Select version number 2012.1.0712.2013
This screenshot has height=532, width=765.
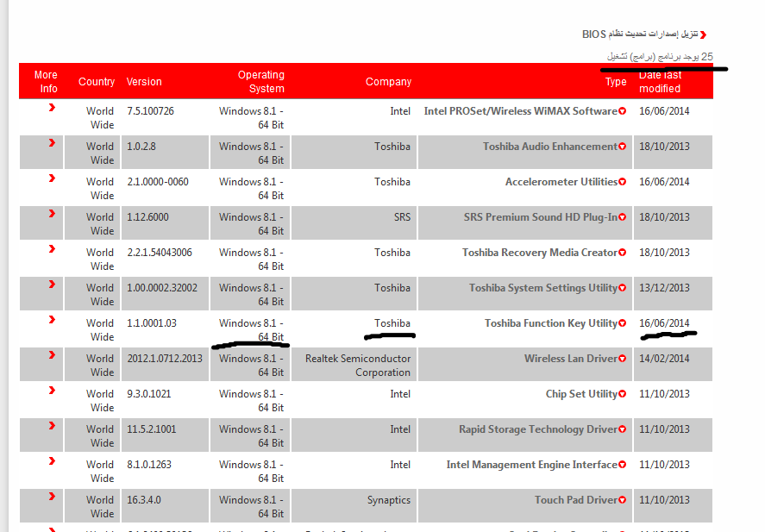click(x=165, y=359)
